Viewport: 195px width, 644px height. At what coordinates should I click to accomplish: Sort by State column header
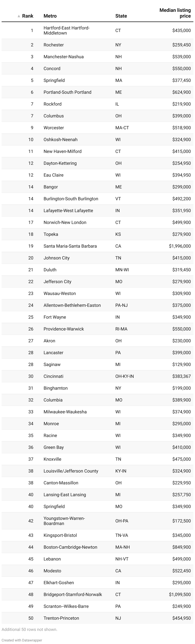point(121,16)
